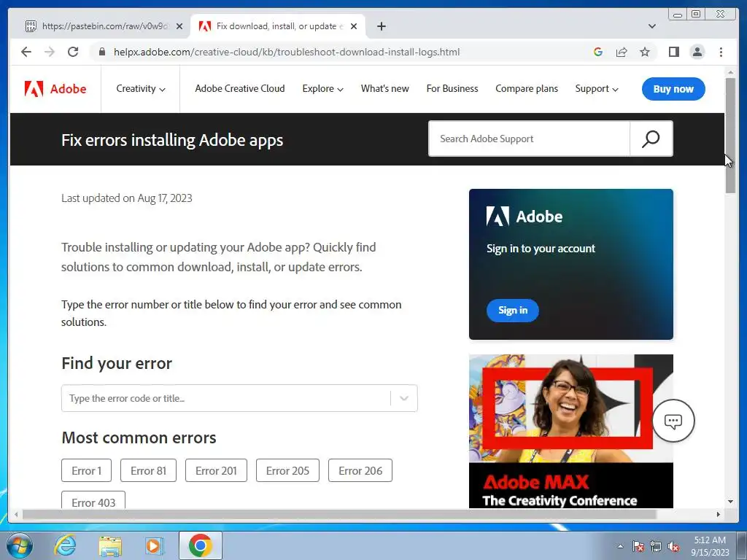The image size is (747, 560).
Task: Click the address bar URL
Action: click(286, 52)
